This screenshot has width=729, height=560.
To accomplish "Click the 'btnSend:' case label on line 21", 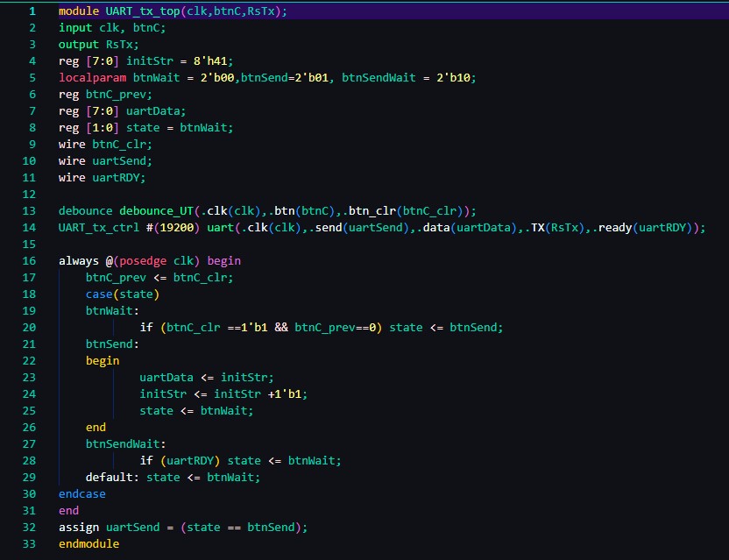I will (x=112, y=344).
